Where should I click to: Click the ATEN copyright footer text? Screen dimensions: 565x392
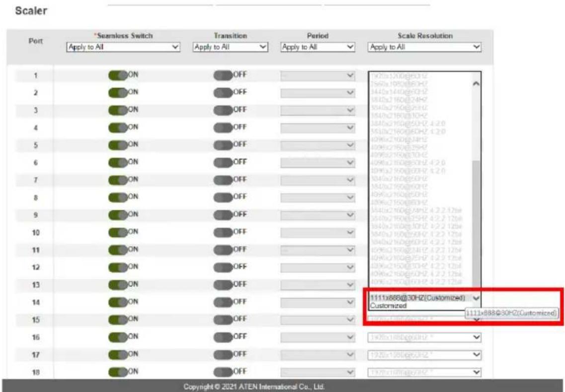click(254, 387)
